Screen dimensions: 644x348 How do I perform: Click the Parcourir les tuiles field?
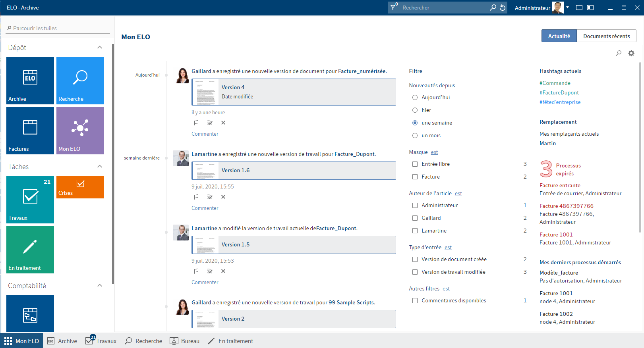[x=58, y=28]
